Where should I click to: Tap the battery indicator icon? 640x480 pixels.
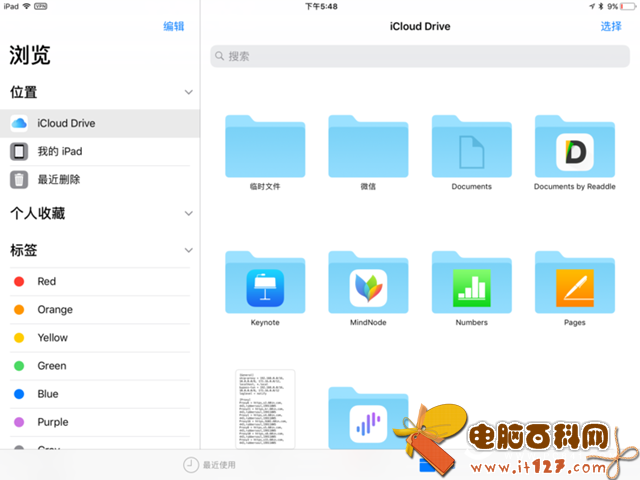pos(628,7)
